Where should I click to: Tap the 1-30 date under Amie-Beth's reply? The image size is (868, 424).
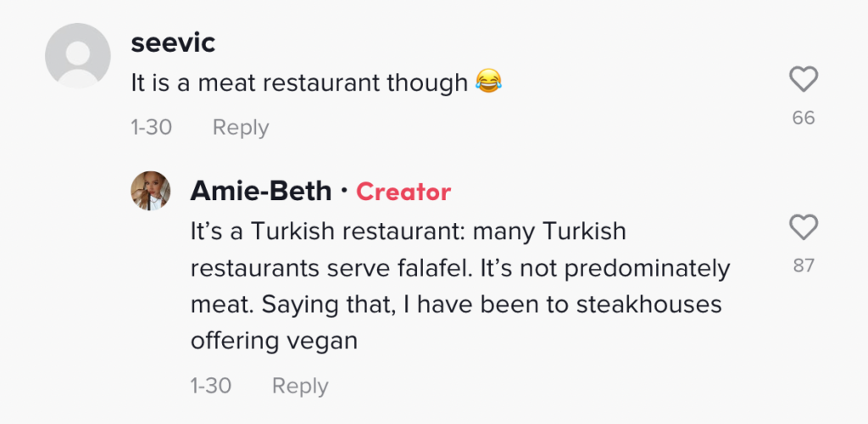pyautogui.click(x=211, y=386)
